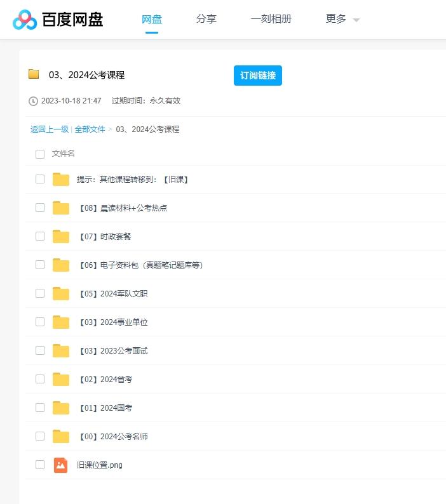Viewport: 446px width, 504px height.
Task: Expand the 更多 dropdown arrow
Action: (x=356, y=20)
